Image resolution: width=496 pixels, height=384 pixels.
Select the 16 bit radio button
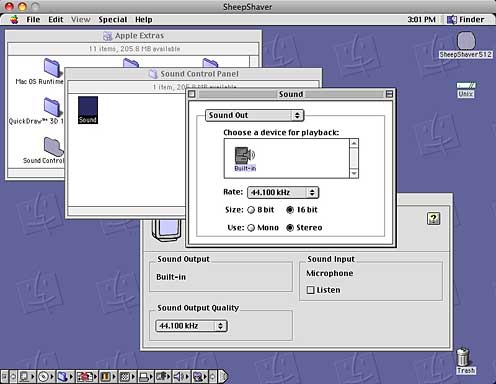(290, 210)
